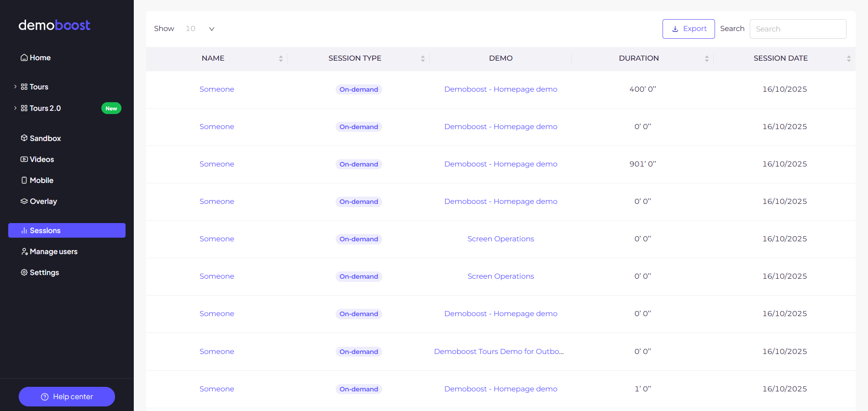Click the 16/10/2025 date in 901' 0" row
Image resolution: width=868 pixels, height=411 pixels.
[784, 164]
